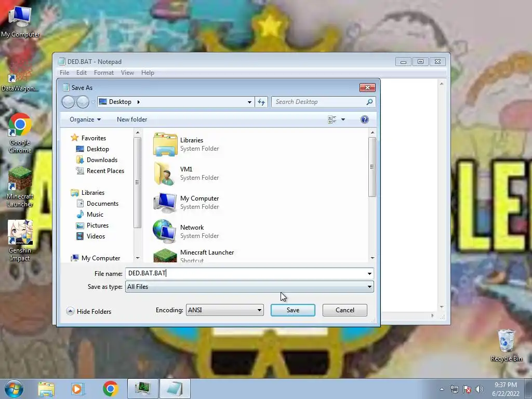The image size is (532, 399).
Task: Open My Computer desktop icon
Action: [x=20, y=22]
